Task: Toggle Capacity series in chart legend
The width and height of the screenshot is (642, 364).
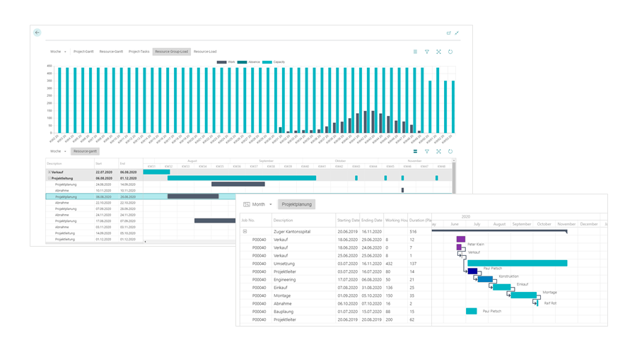Action: coord(274,61)
